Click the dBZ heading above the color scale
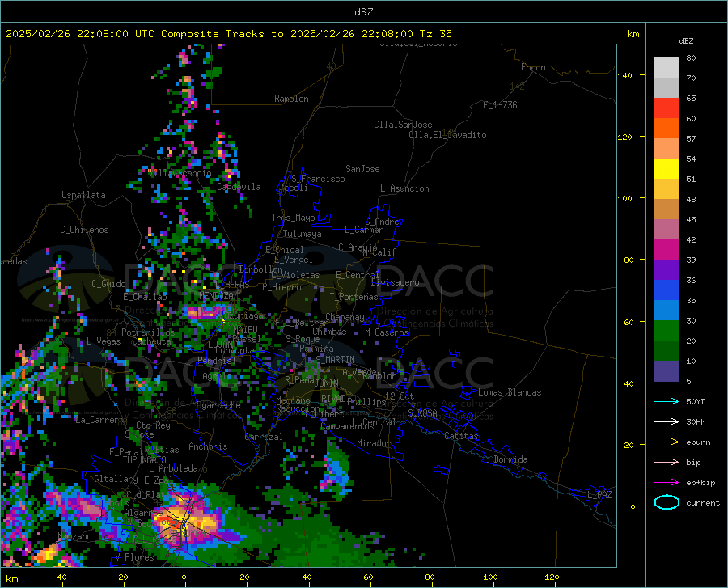Viewport: 728px width, 588px height. [686, 40]
